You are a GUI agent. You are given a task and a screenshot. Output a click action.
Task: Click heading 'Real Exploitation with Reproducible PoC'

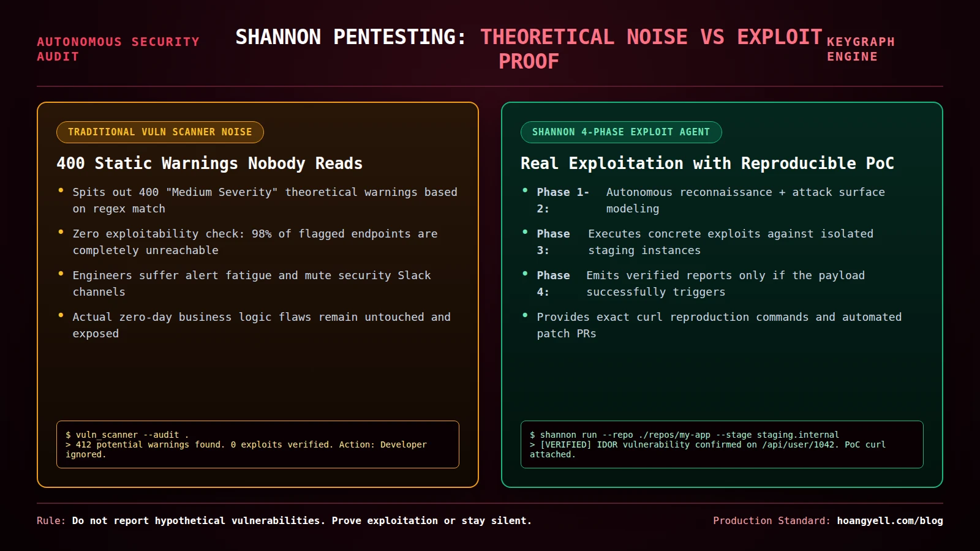tap(707, 163)
